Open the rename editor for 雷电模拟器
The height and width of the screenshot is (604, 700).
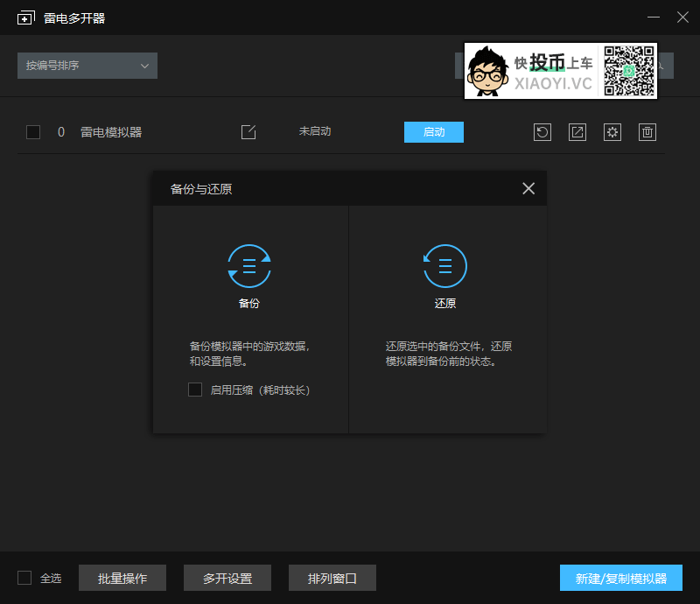coord(248,131)
